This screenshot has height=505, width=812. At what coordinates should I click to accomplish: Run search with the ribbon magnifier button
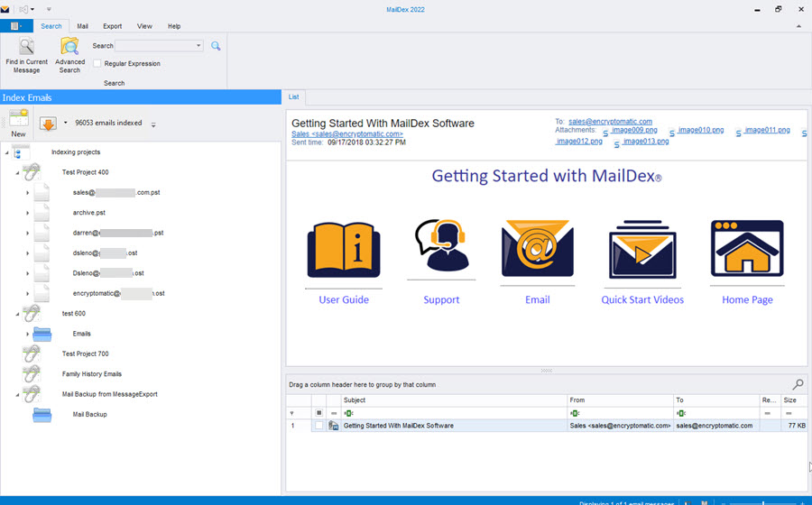(x=216, y=46)
